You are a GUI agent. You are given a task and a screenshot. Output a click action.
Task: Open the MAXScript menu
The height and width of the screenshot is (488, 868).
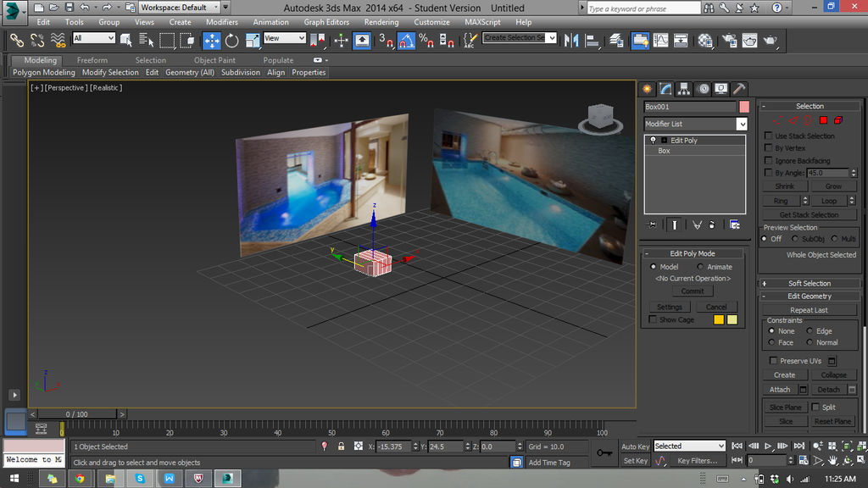tap(482, 22)
